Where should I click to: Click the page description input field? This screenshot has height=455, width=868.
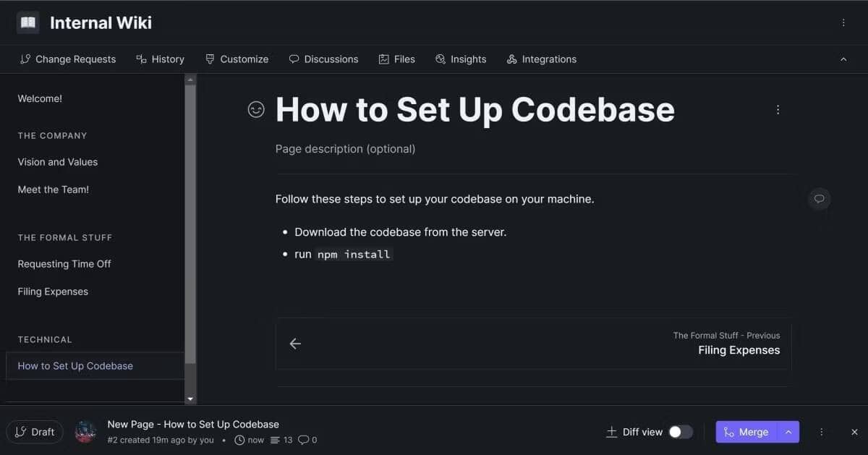[346, 149]
